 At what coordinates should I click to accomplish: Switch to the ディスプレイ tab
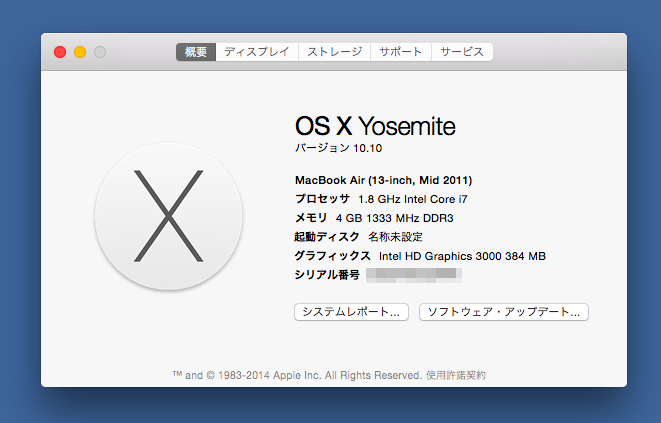257,52
